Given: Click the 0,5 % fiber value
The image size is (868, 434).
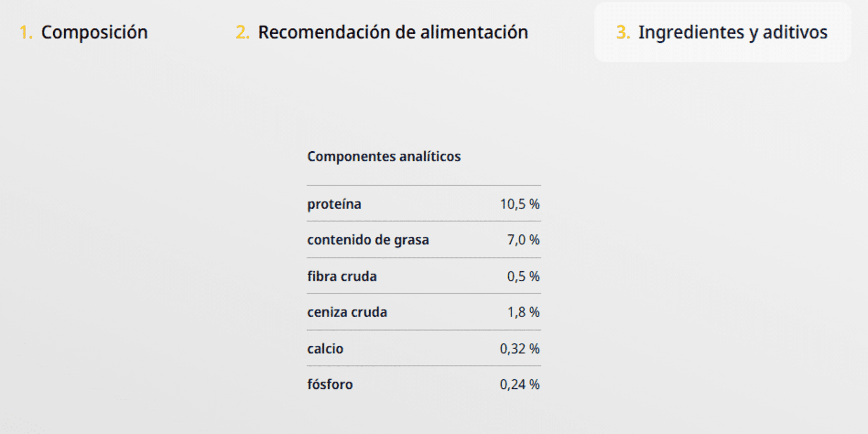Looking at the screenshot, I should click(x=523, y=276).
